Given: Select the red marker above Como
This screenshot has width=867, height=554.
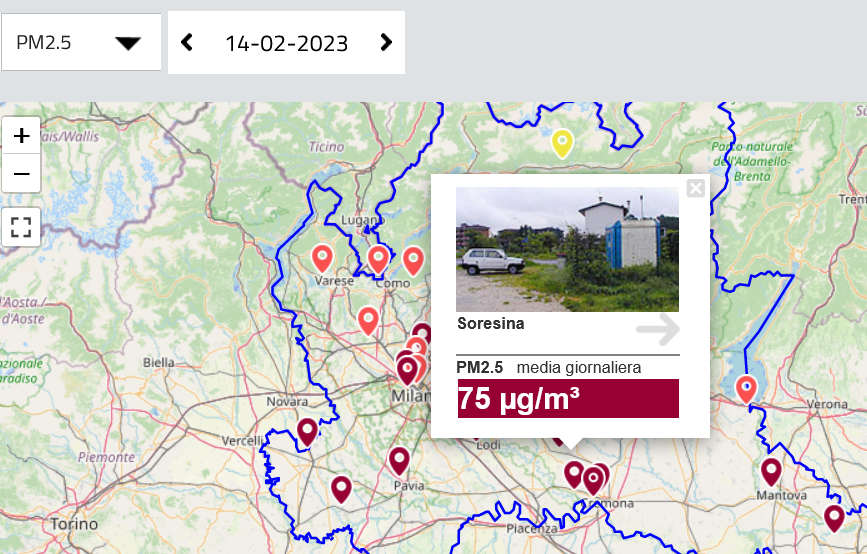Looking at the screenshot, I should (378, 260).
